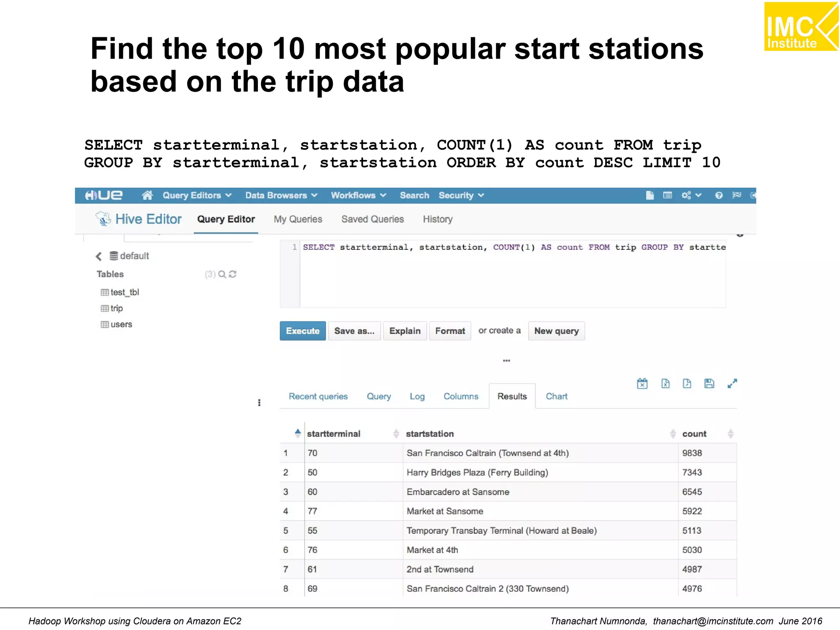Image resolution: width=840 pixels, height=630 pixels.
Task: Execute the query
Action: pos(303,331)
